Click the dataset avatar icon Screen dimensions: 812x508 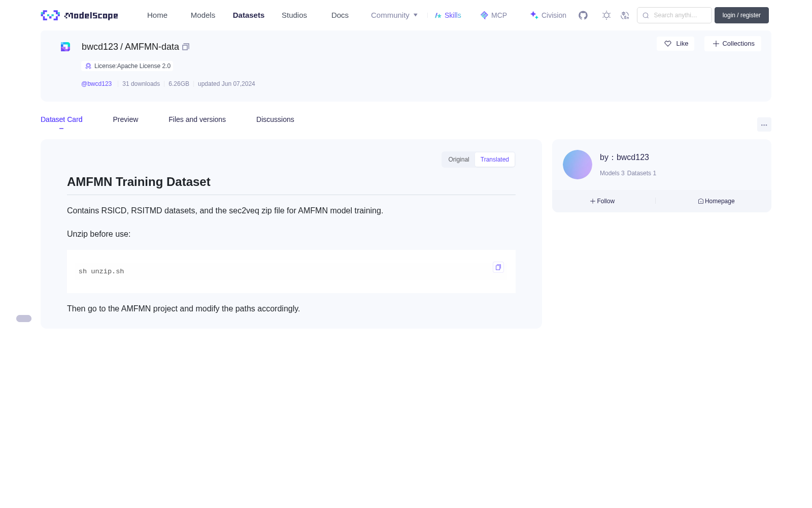pos(65,47)
